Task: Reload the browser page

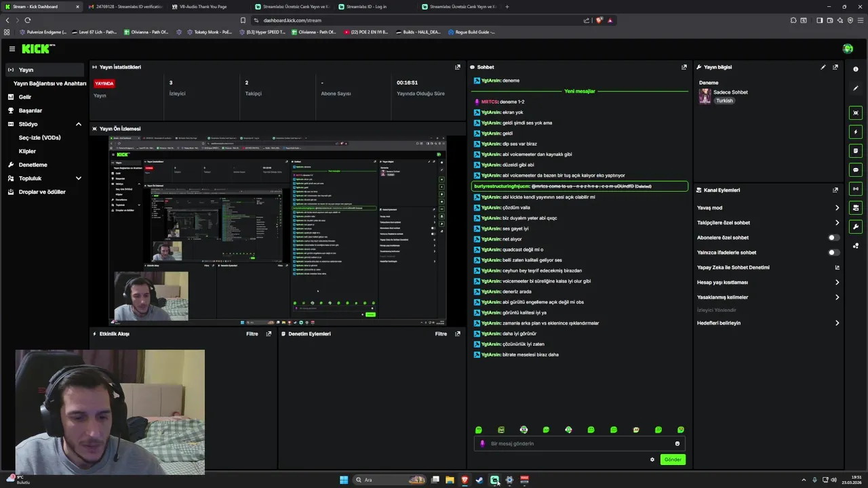Action: click(28, 20)
